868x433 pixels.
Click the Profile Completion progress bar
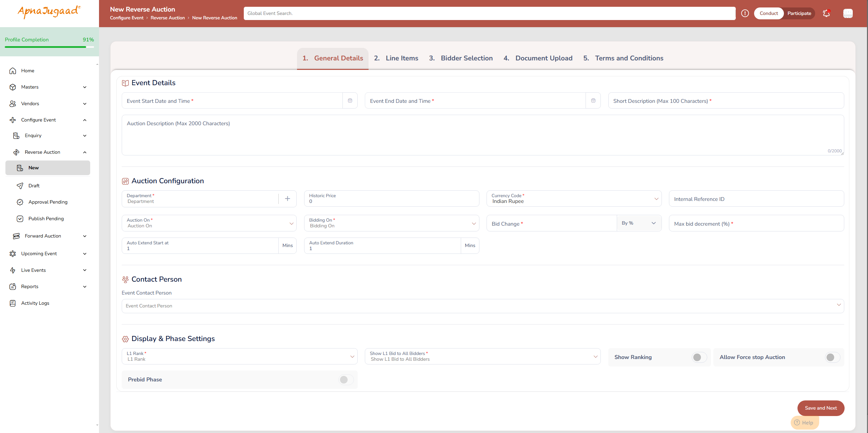[49, 47]
